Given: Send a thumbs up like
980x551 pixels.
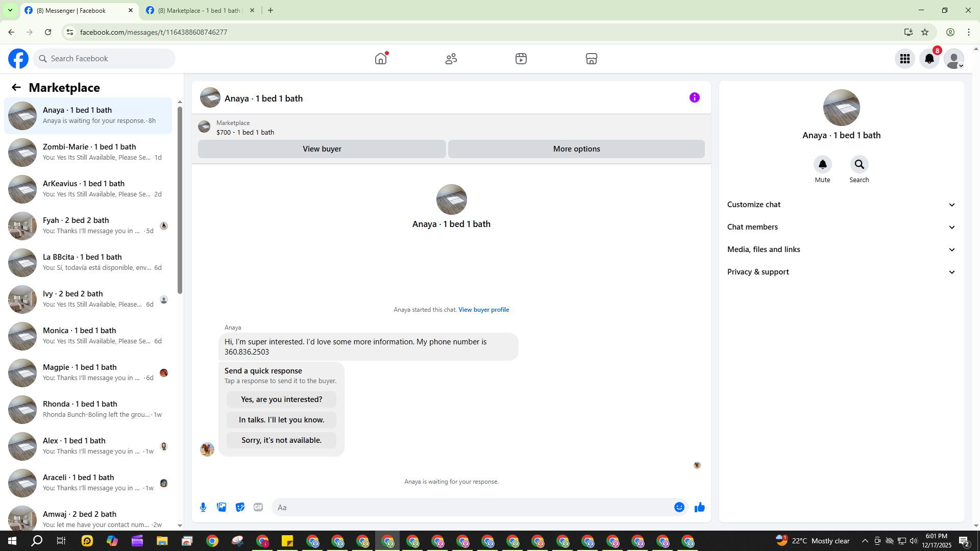Looking at the screenshot, I should (700, 507).
